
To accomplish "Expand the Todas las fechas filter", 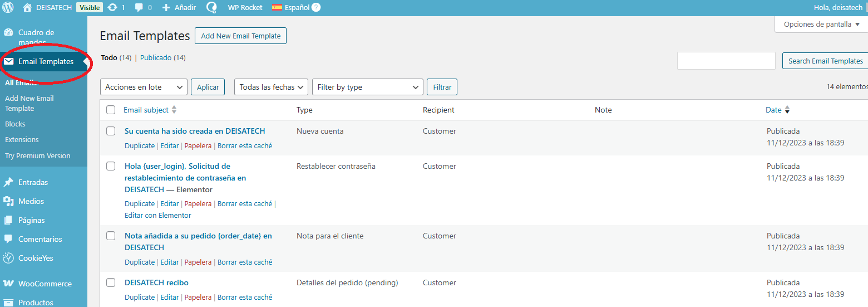I will point(272,87).
